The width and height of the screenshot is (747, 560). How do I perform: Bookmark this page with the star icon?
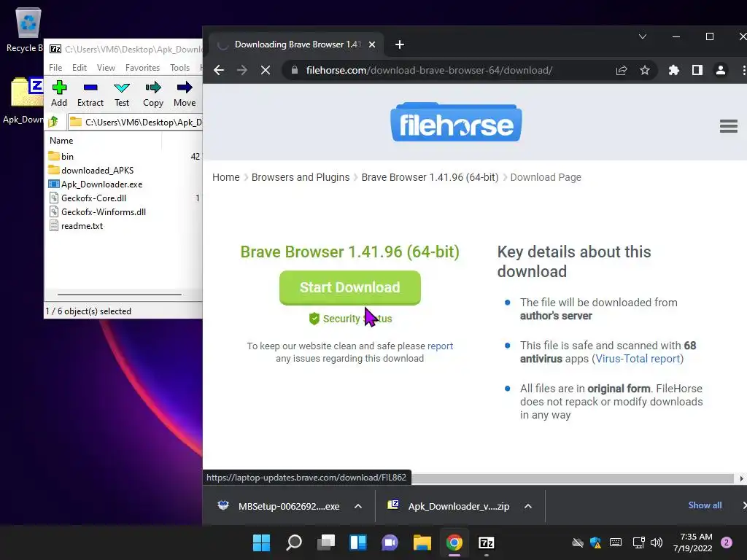point(645,71)
